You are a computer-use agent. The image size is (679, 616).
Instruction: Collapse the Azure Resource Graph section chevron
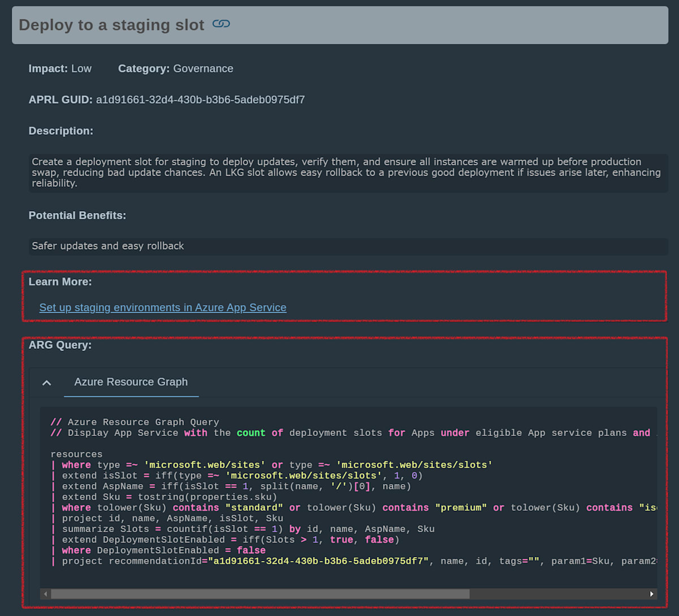pos(47,383)
